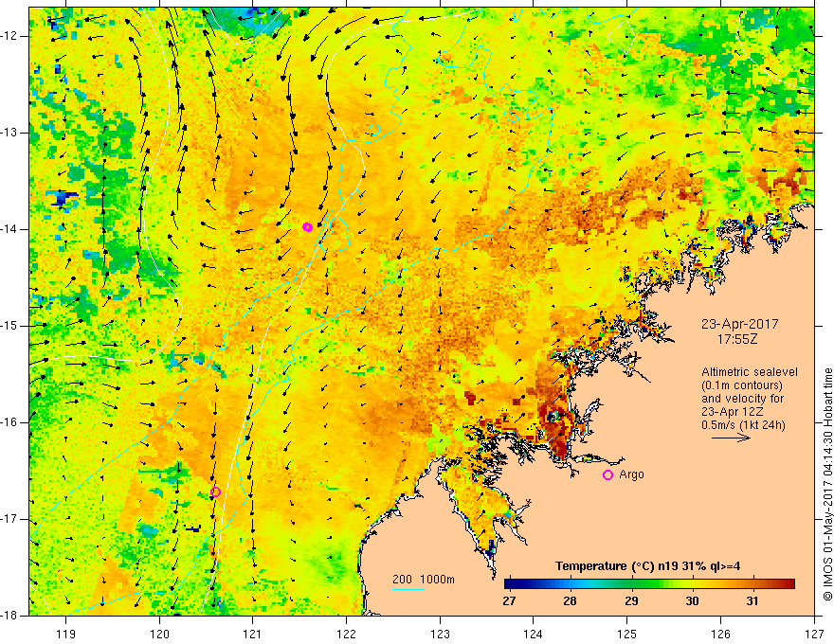834x644 pixels.
Task: Click the colorbar value 31
Action: [752, 601]
